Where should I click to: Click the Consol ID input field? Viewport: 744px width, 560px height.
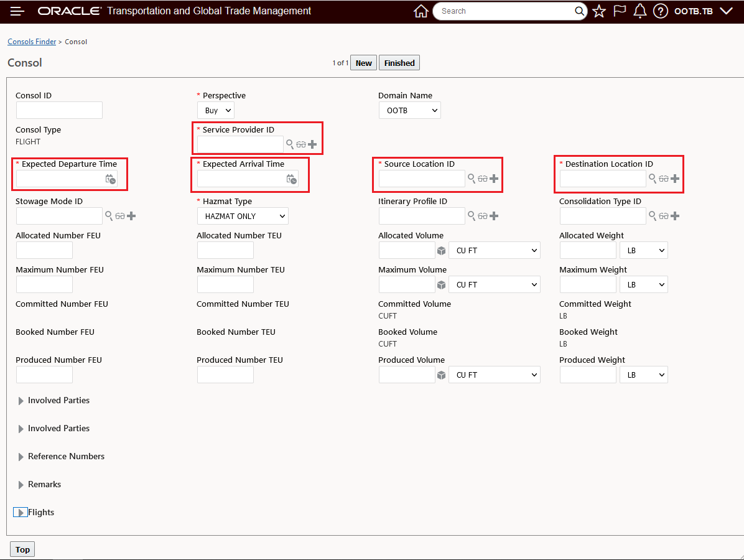tap(59, 110)
